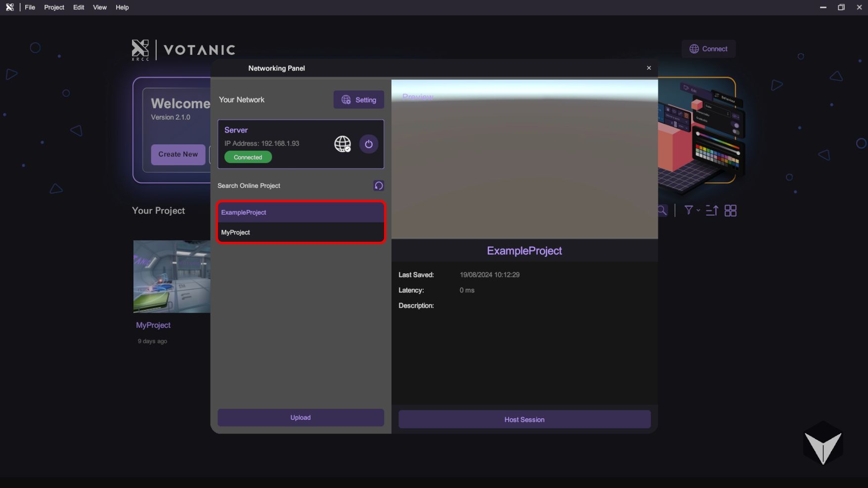Open the View menu

[x=100, y=7]
